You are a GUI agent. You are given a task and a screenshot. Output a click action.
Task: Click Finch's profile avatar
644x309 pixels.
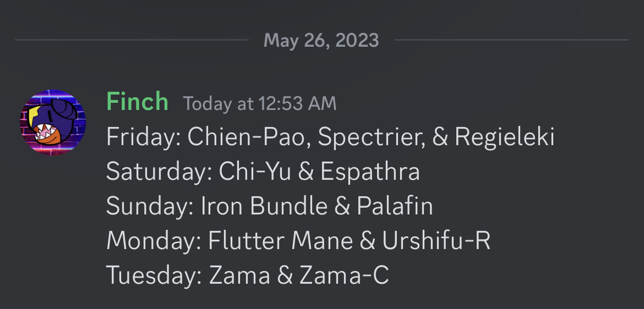click(x=53, y=123)
